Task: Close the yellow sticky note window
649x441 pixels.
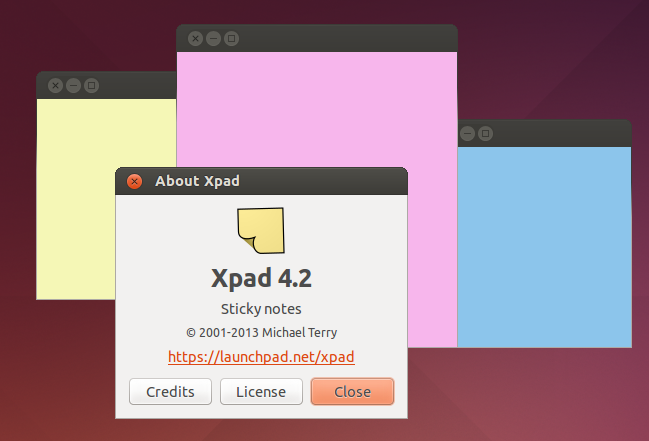Action: (x=55, y=86)
